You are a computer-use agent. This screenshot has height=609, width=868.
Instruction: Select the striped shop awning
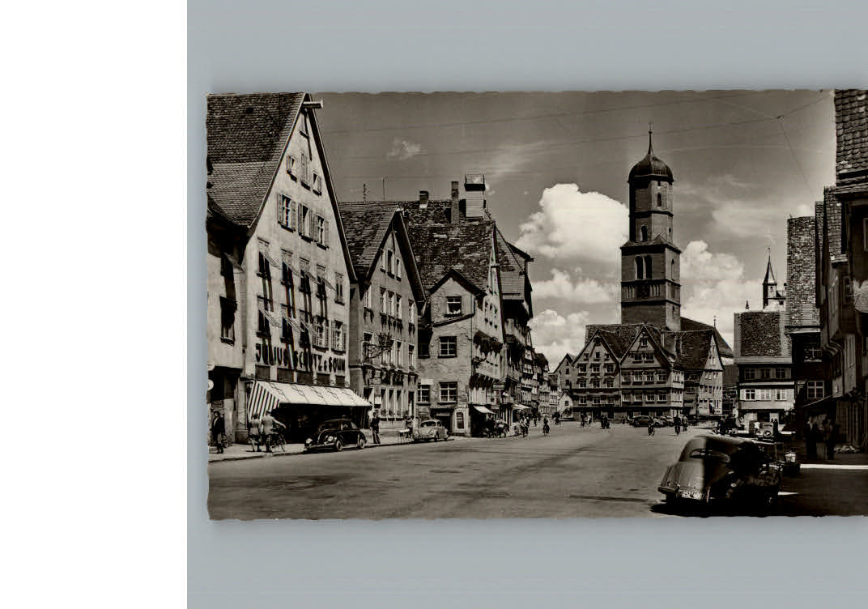[306, 395]
